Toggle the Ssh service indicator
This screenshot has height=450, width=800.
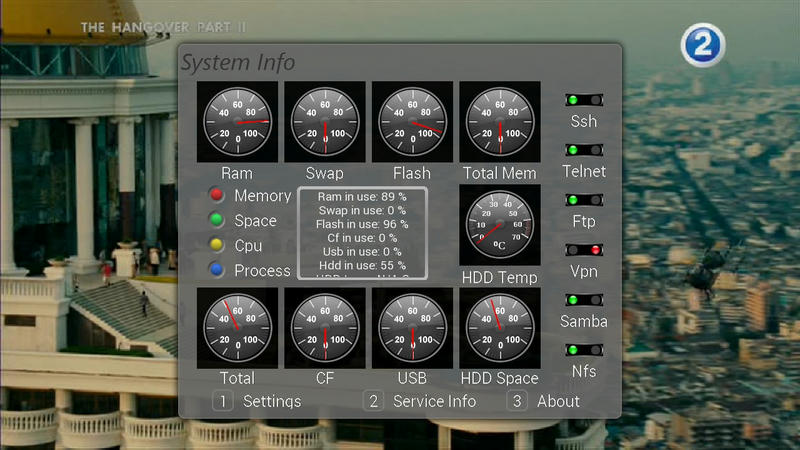coord(584,100)
